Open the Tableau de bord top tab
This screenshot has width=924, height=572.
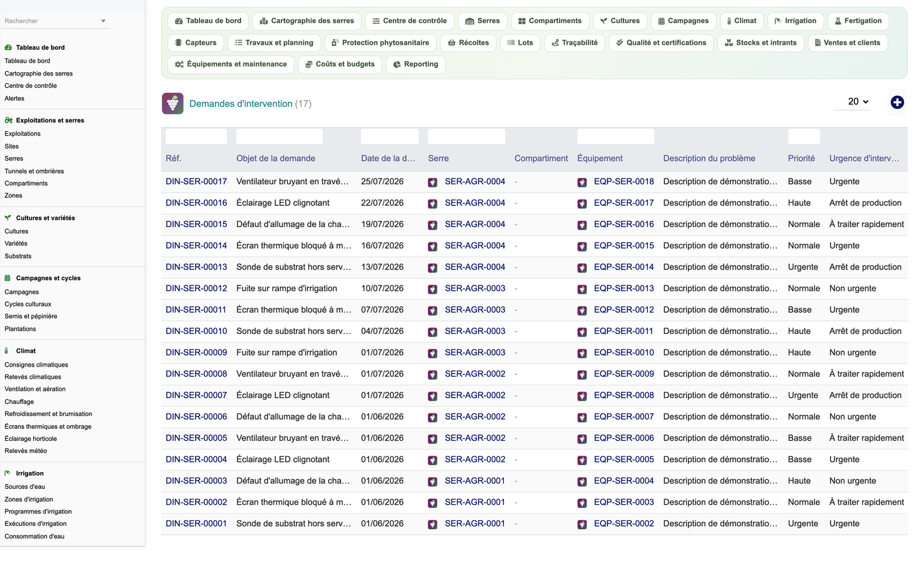(208, 21)
